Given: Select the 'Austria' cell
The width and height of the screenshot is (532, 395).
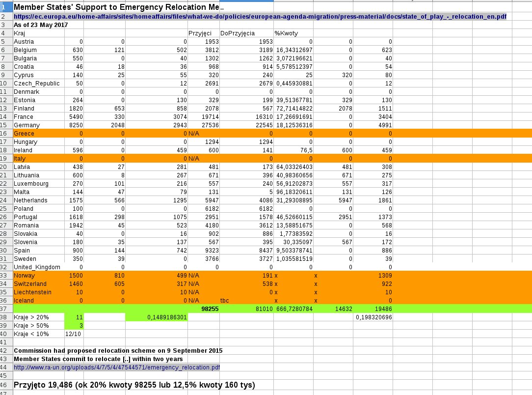Looking at the screenshot, I should (39, 41).
